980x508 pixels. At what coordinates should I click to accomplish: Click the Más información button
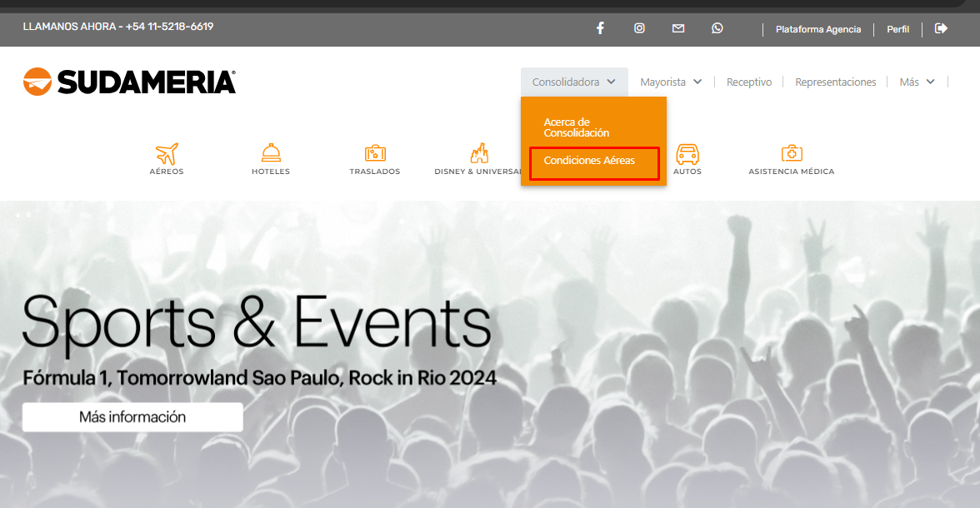coord(132,417)
